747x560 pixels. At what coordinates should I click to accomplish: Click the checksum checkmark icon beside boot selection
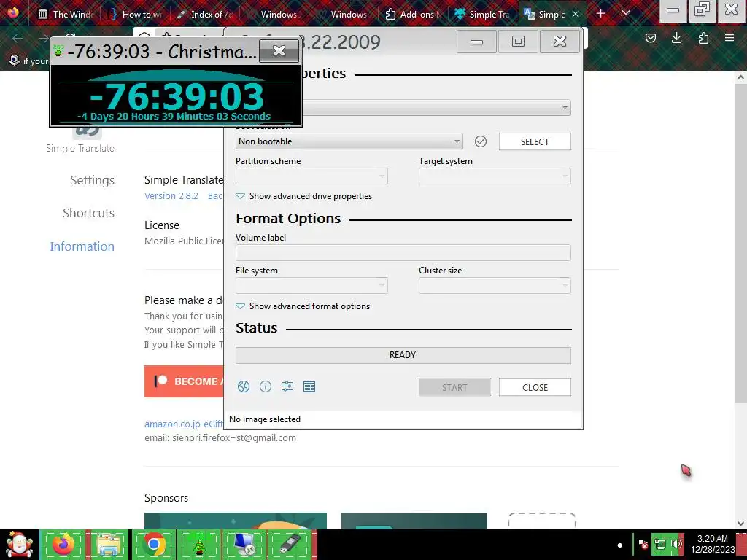pyautogui.click(x=481, y=141)
